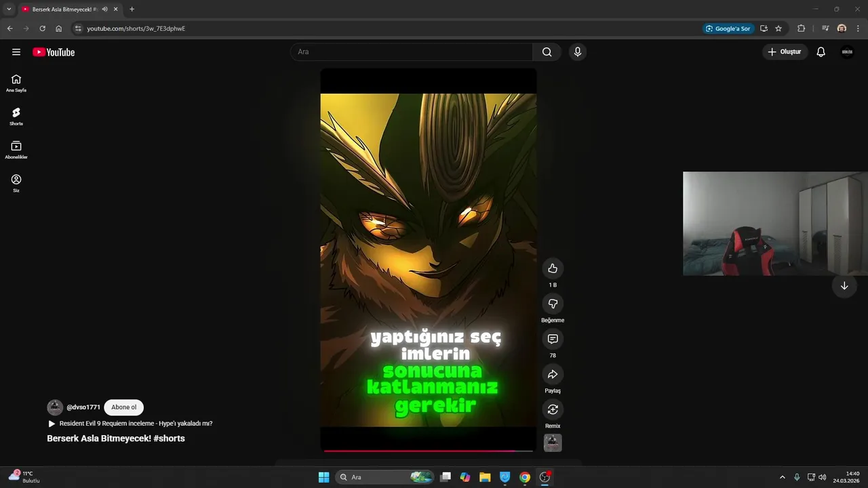
Task: Open Google Chrome from the taskbar
Action: pyautogui.click(x=525, y=477)
